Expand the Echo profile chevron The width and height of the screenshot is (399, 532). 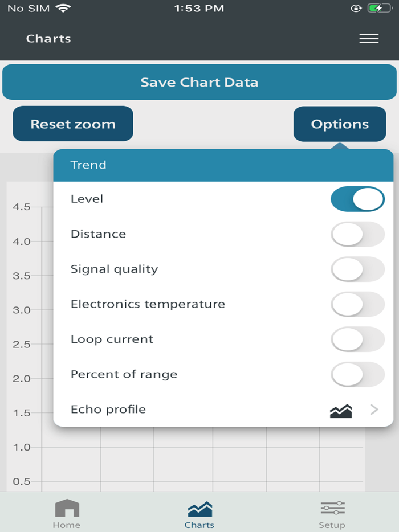point(373,410)
